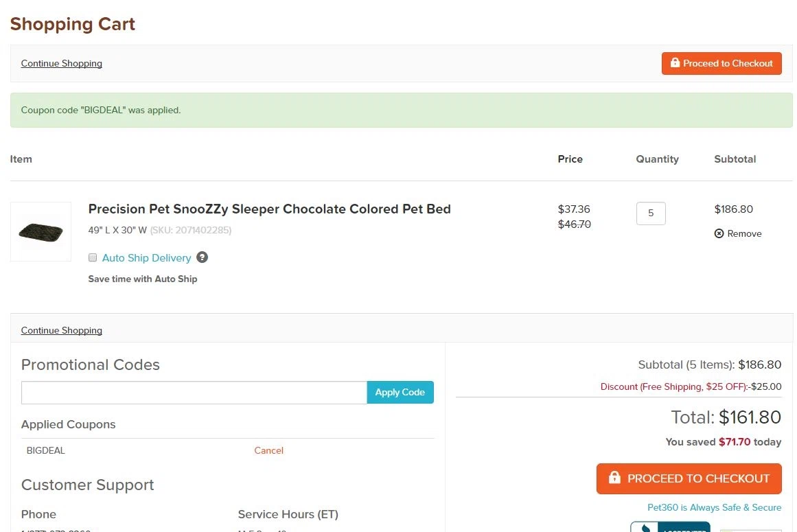Image resolution: width=797 pixels, height=532 pixels.
Task: Click Pet360 is Always Safe & Secure link
Action: (x=714, y=507)
